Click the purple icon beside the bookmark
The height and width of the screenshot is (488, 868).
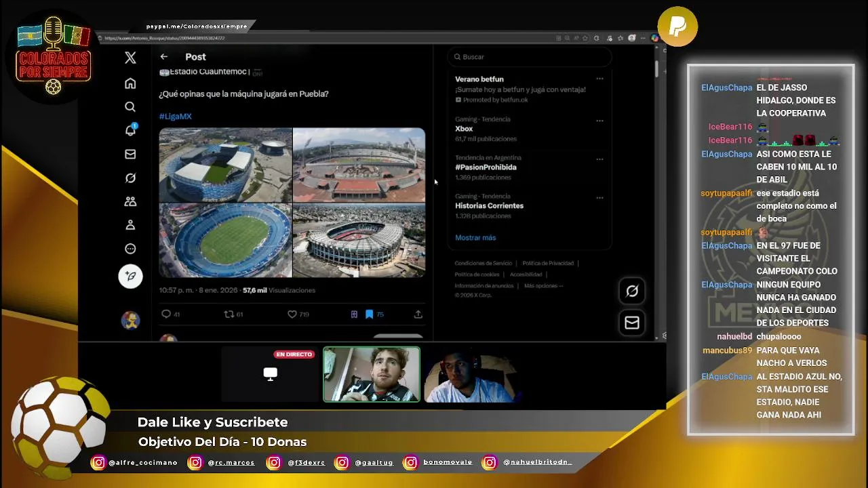(354, 314)
